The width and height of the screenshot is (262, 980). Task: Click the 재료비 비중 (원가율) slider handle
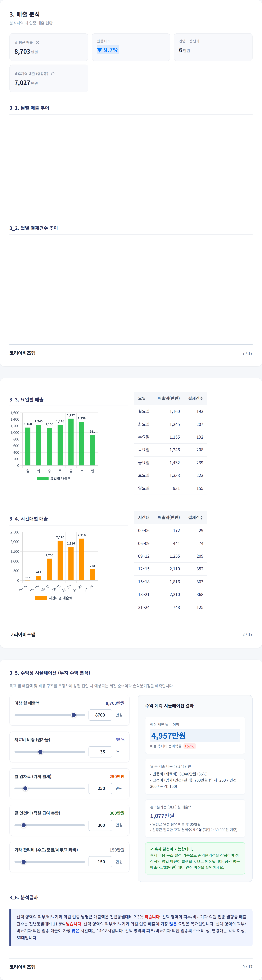click(x=40, y=752)
